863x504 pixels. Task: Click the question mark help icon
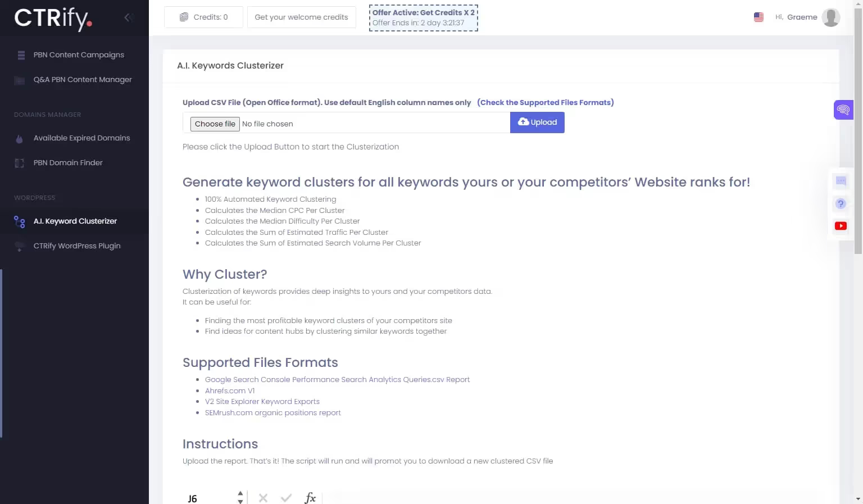841,203
